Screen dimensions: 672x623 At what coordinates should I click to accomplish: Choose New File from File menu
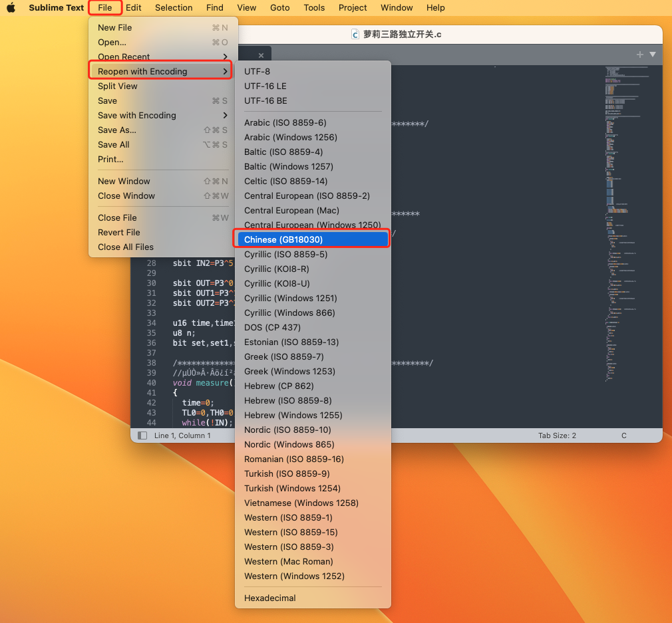click(163, 27)
